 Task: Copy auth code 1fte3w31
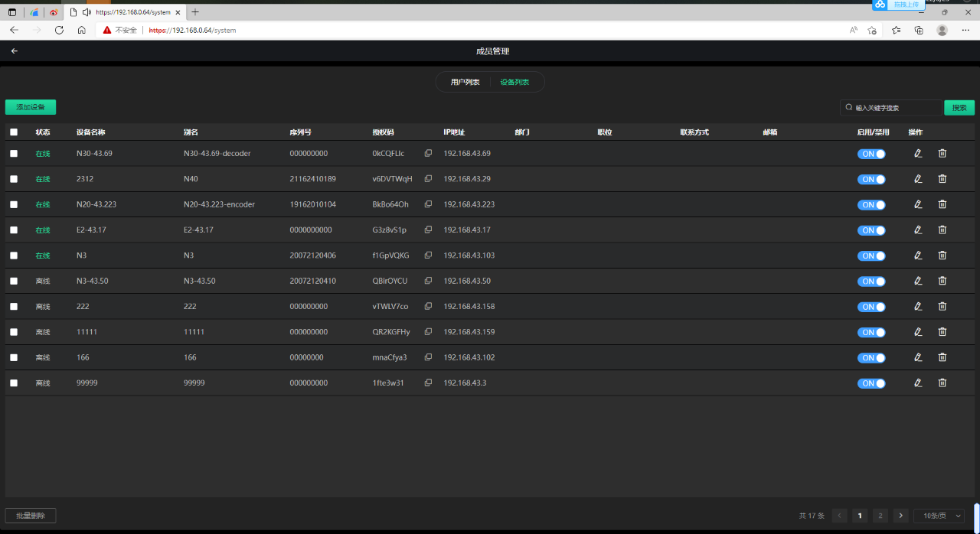point(428,383)
